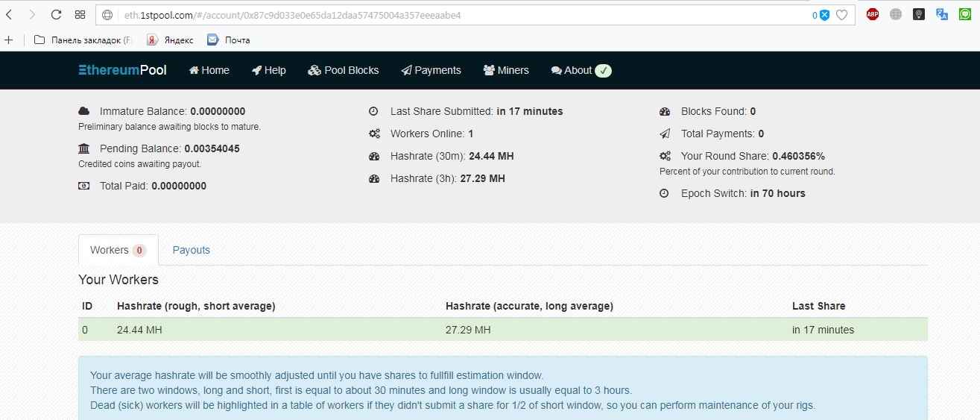The height and width of the screenshot is (420, 980).
Task: Open the Home navigation link
Action: [x=209, y=70]
